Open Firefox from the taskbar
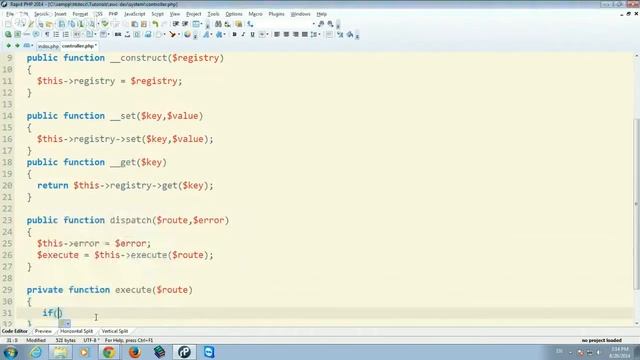 coord(135,352)
